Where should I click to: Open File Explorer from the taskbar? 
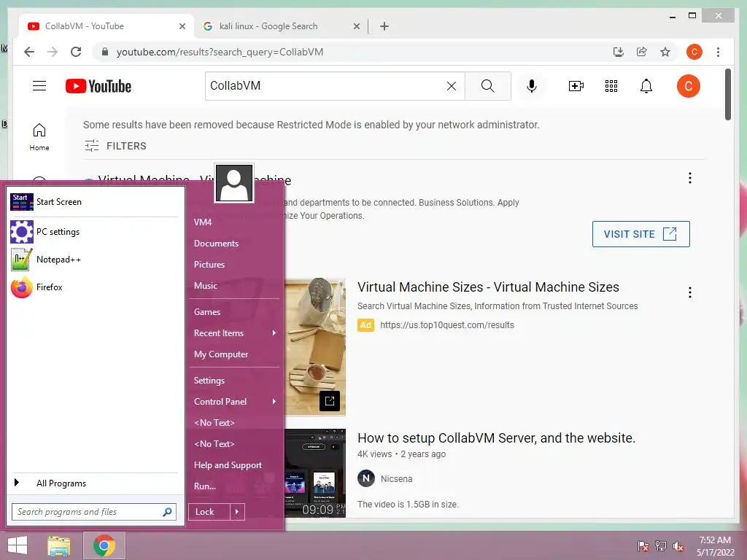[59, 545]
